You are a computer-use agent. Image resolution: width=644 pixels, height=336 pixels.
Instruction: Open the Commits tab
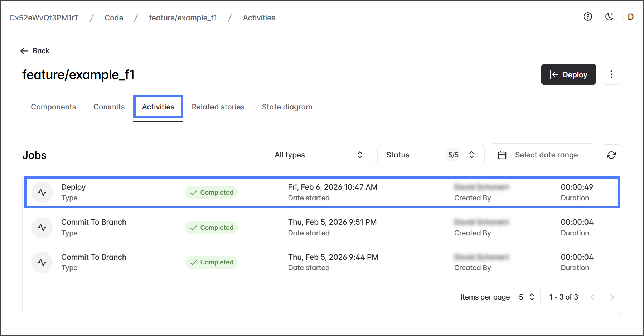[x=109, y=107]
